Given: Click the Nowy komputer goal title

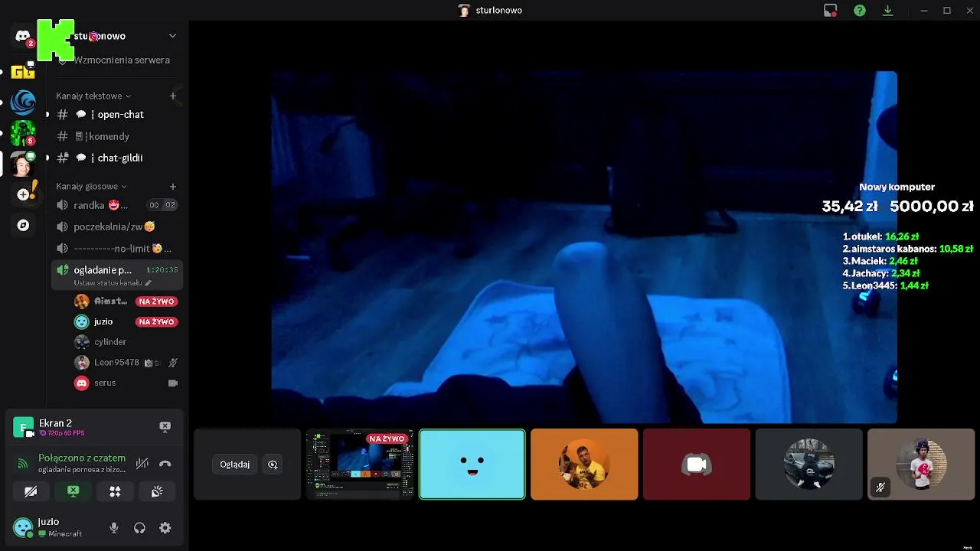Looking at the screenshot, I should [x=897, y=187].
